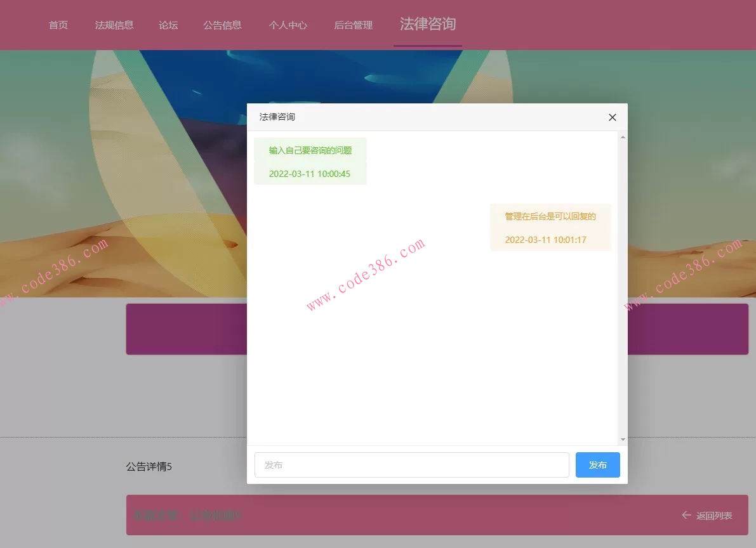This screenshot has width=756, height=548.
Task: Click the 返回列表 link
Action: (x=714, y=516)
